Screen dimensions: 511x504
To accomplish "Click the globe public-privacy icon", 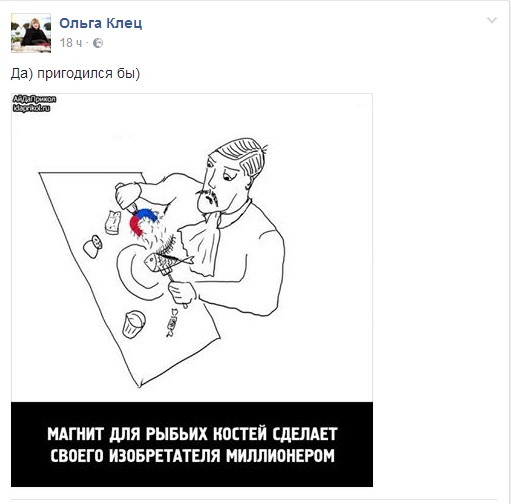I will [x=98, y=43].
